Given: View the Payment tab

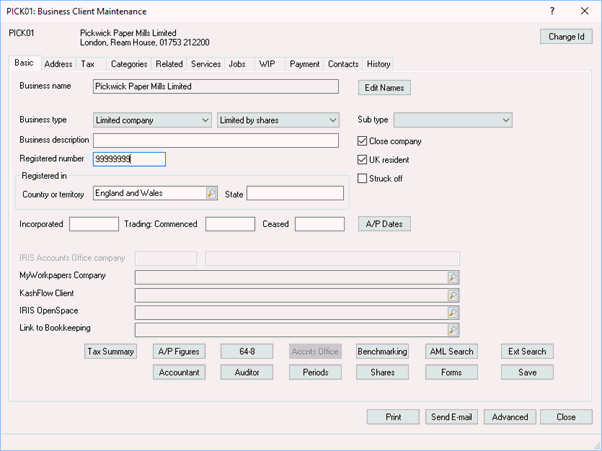Looking at the screenshot, I should coord(304,64).
